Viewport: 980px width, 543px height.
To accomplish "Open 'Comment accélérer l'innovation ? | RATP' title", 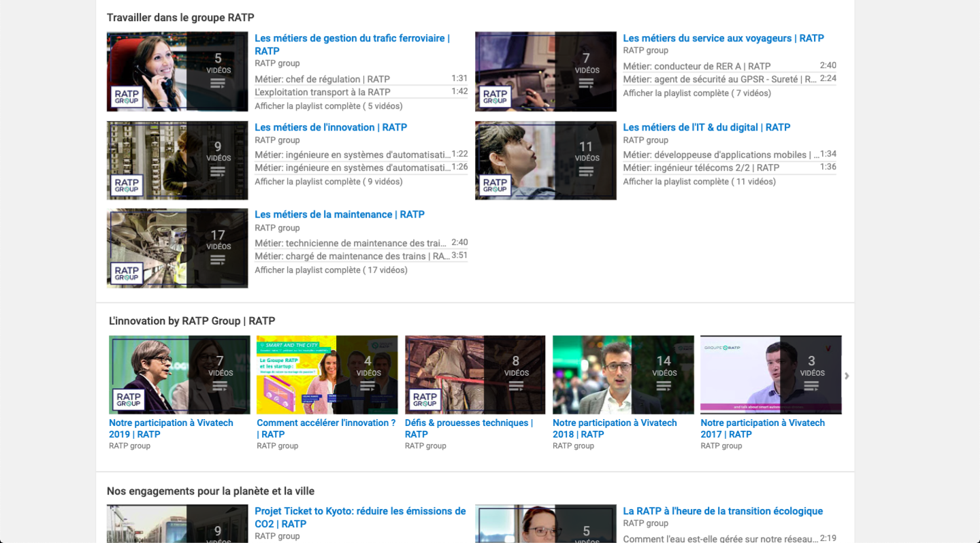I will (326, 429).
